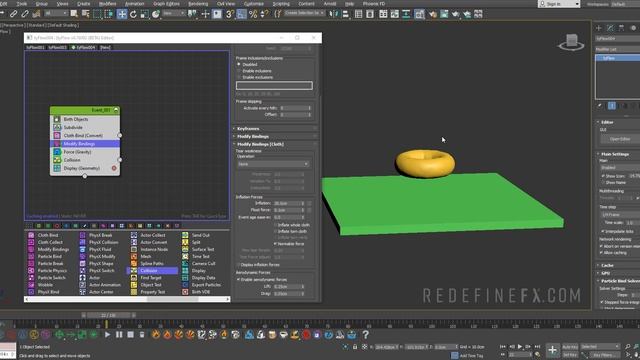
Task: Expand the GPU rollout in command panel
Action: [x=618, y=273]
